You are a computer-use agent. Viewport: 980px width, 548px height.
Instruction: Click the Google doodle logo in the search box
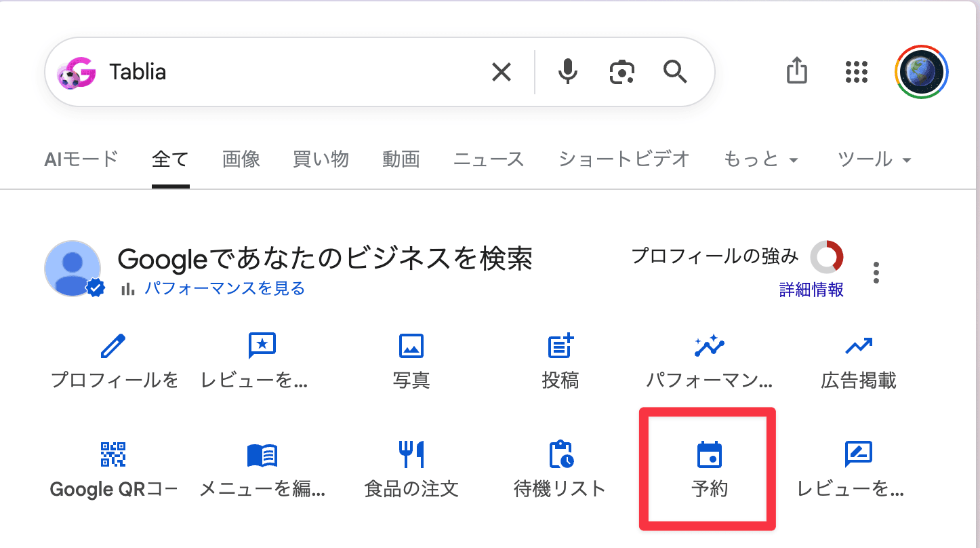(x=76, y=73)
